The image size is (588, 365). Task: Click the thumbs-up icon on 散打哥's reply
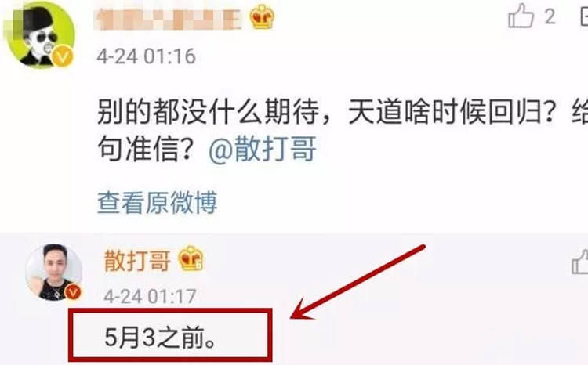(x=579, y=262)
